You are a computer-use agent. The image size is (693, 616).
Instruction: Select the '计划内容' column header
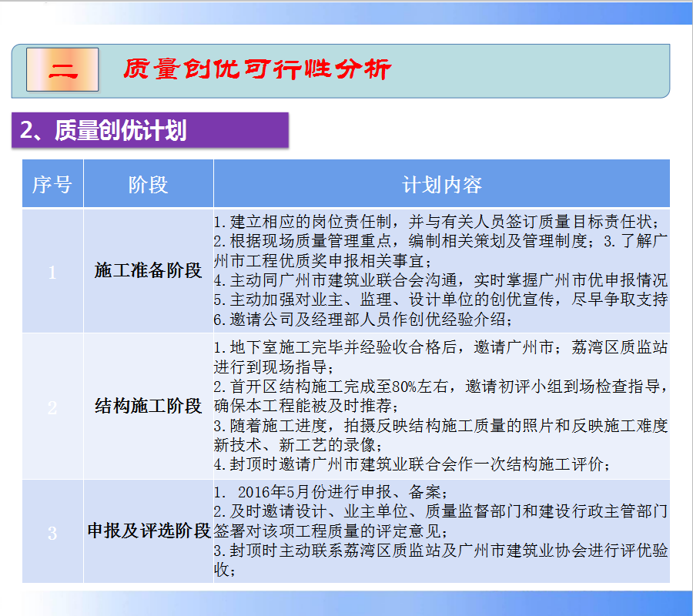pos(441,184)
